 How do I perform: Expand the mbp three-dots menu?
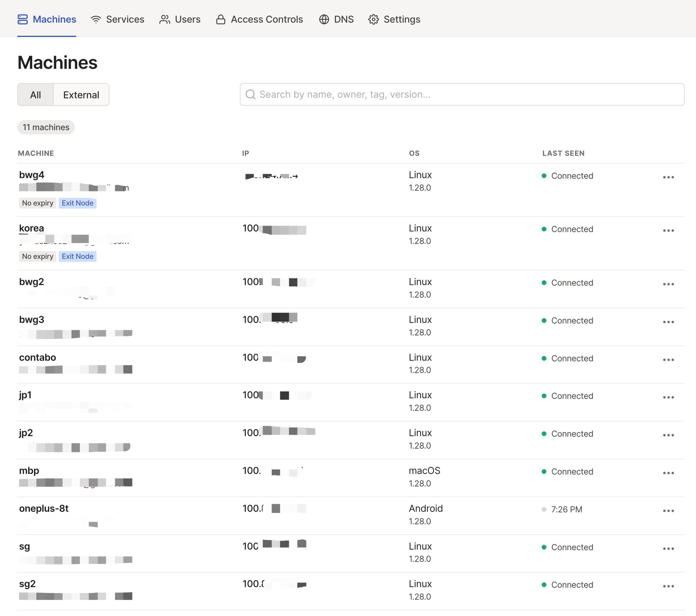click(x=668, y=473)
